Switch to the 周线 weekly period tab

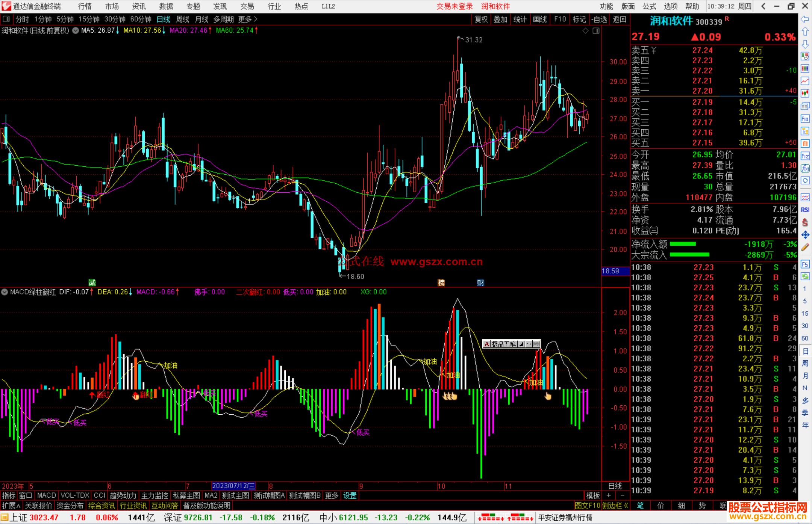(x=183, y=19)
